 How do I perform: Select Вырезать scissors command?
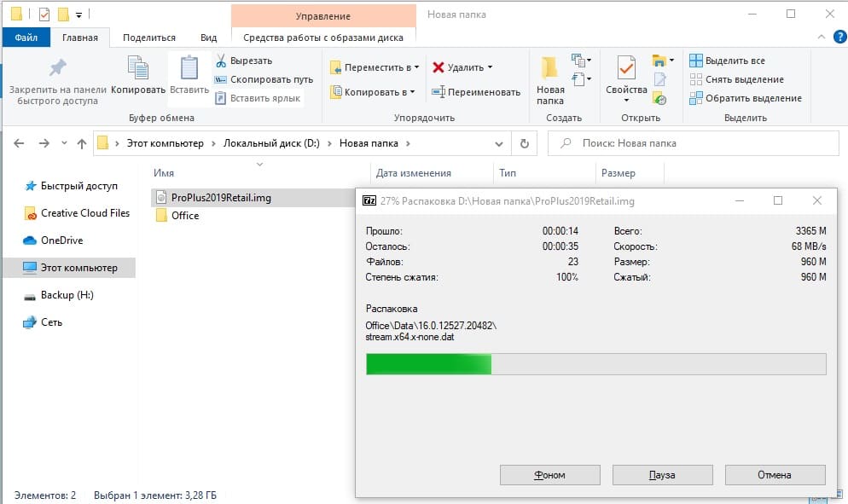pos(244,61)
